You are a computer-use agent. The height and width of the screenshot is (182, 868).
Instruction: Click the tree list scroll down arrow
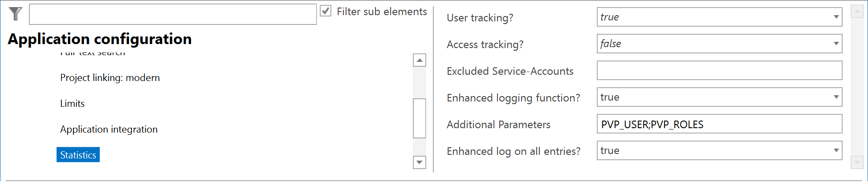420,162
